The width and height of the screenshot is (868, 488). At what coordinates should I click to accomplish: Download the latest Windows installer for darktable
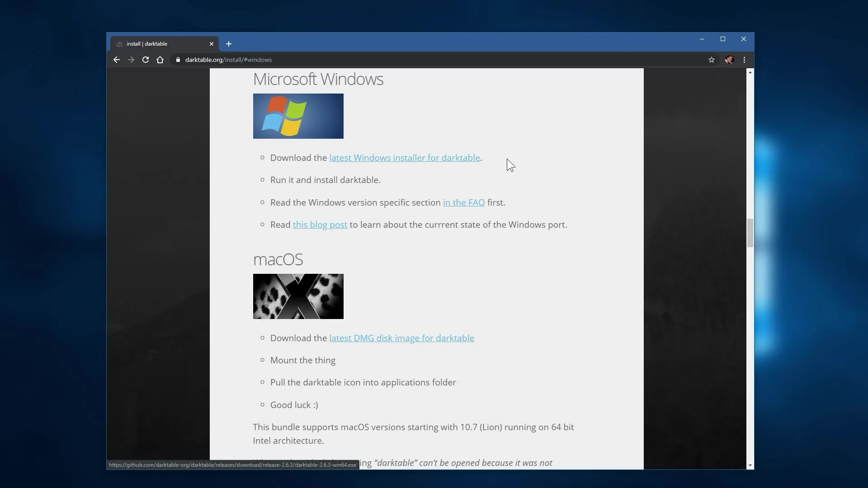pos(405,158)
